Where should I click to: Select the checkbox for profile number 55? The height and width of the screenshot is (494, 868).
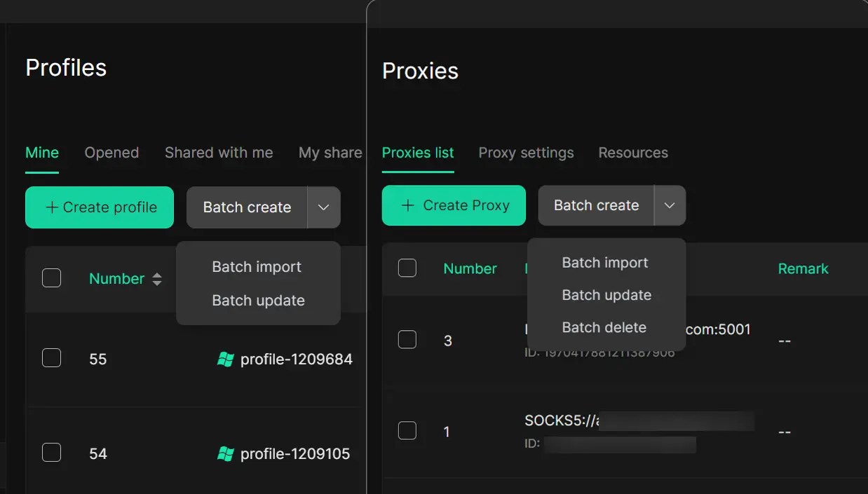[51, 358]
